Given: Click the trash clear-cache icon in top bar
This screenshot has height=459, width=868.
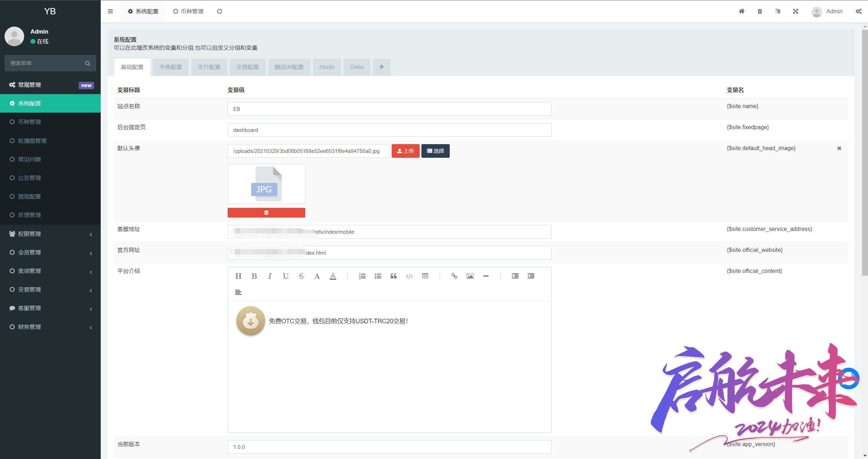Looking at the screenshot, I should [760, 11].
